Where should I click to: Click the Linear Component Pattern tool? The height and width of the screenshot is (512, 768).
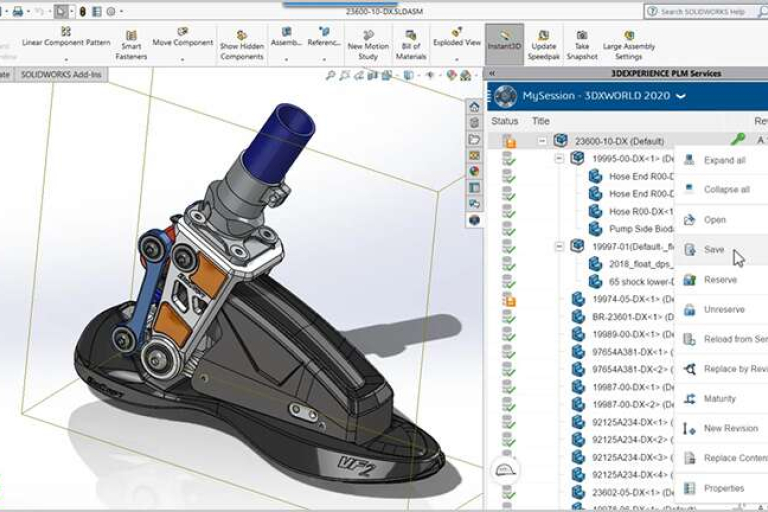click(66, 37)
